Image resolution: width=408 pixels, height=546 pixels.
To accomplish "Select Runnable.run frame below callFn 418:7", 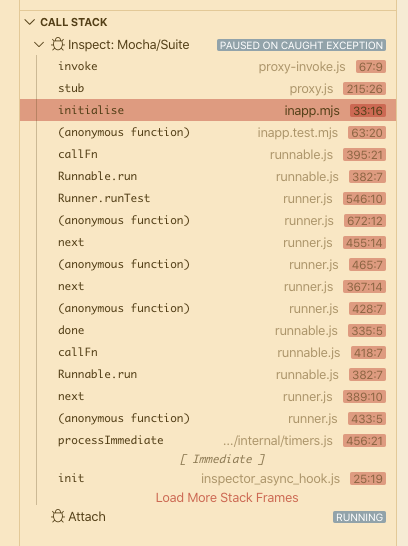I will [x=208, y=374].
